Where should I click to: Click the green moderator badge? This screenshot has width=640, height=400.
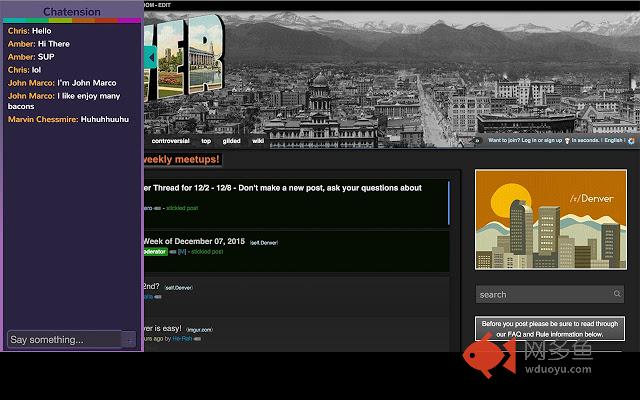click(156, 251)
